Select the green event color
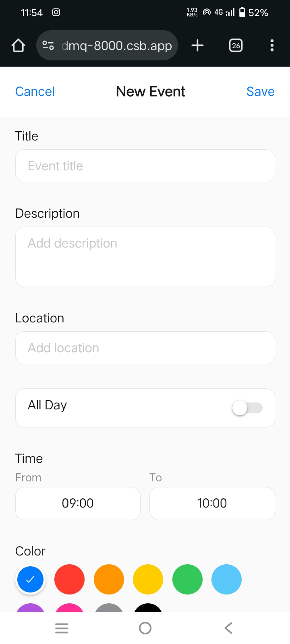This screenshot has width=290, height=644. 187,579
